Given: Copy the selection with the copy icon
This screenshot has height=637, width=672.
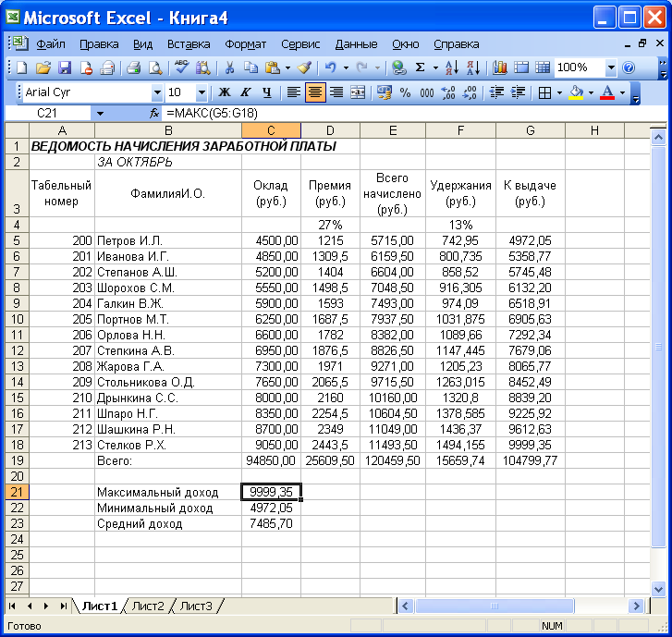Looking at the screenshot, I should (250, 67).
